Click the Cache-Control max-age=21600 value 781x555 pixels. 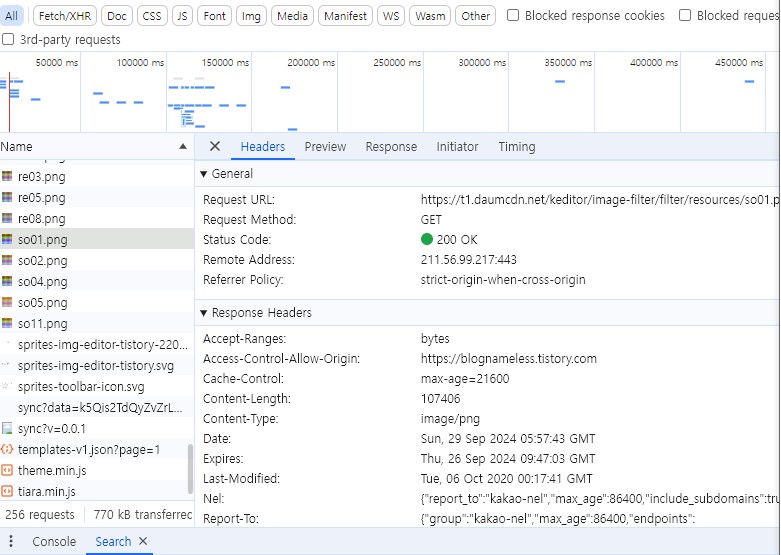point(465,379)
